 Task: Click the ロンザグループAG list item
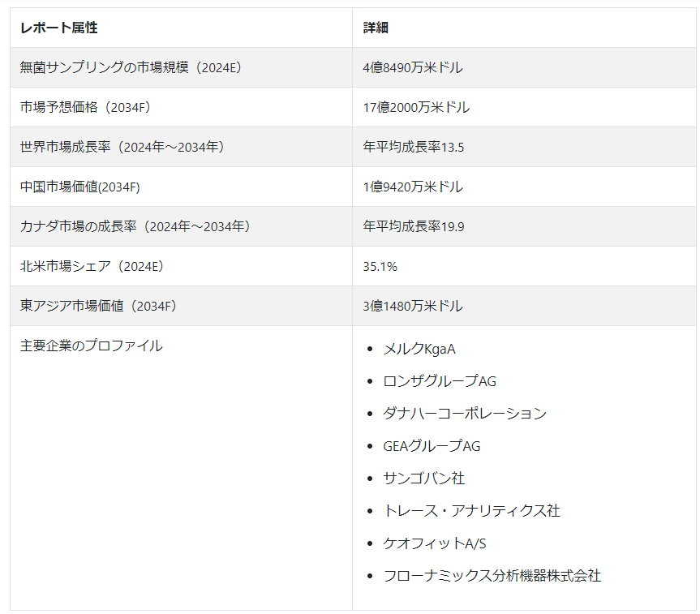click(440, 381)
